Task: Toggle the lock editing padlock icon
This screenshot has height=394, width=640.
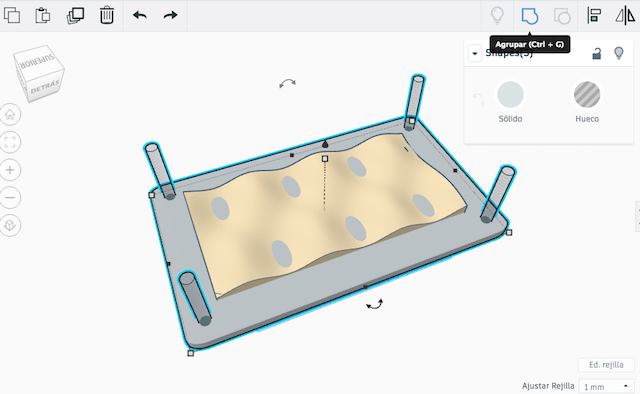Action: [x=596, y=53]
